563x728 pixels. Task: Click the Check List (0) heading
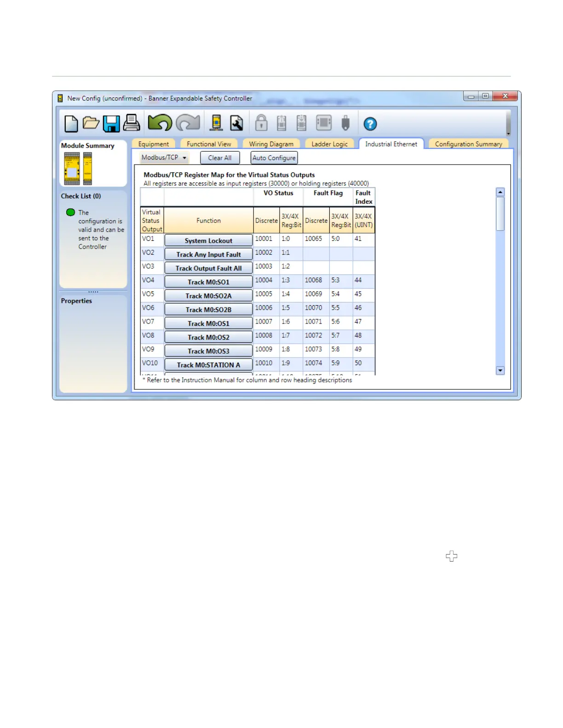click(81, 196)
